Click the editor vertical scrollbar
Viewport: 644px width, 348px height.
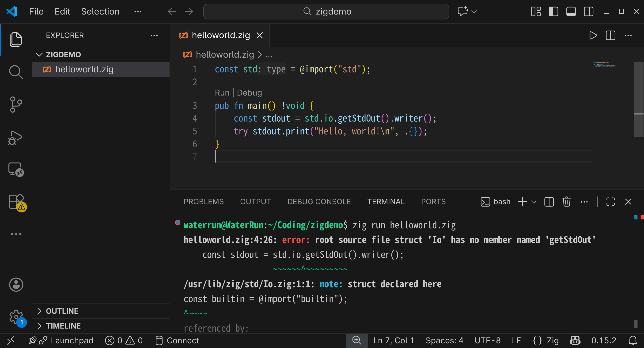point(639,100)
